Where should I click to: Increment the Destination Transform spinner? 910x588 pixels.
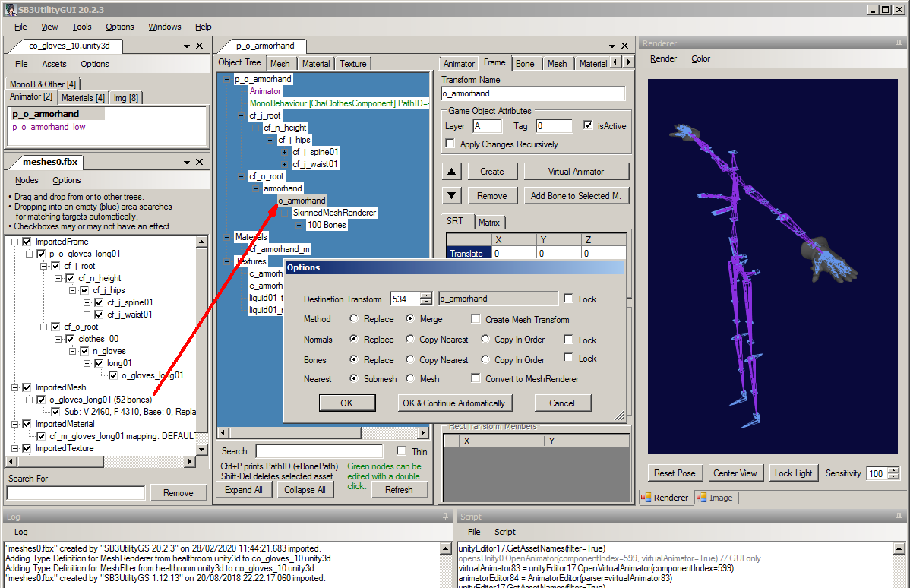pos(426,296)
